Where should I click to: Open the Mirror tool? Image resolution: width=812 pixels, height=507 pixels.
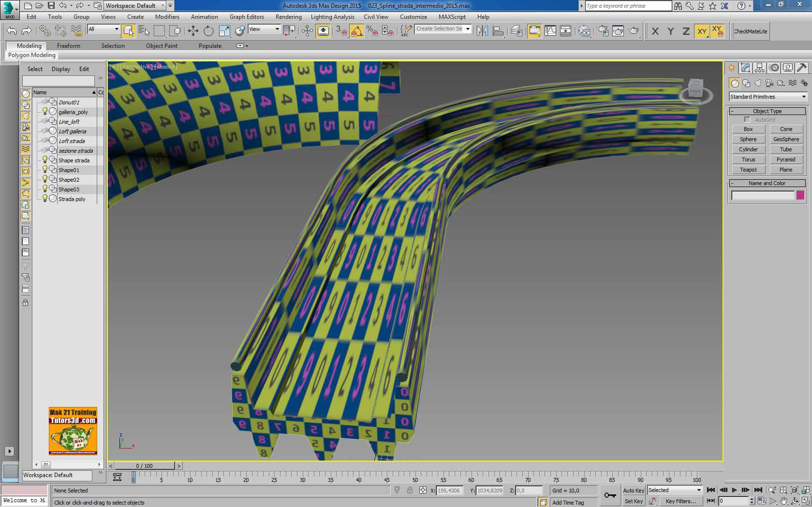point(482,31)
